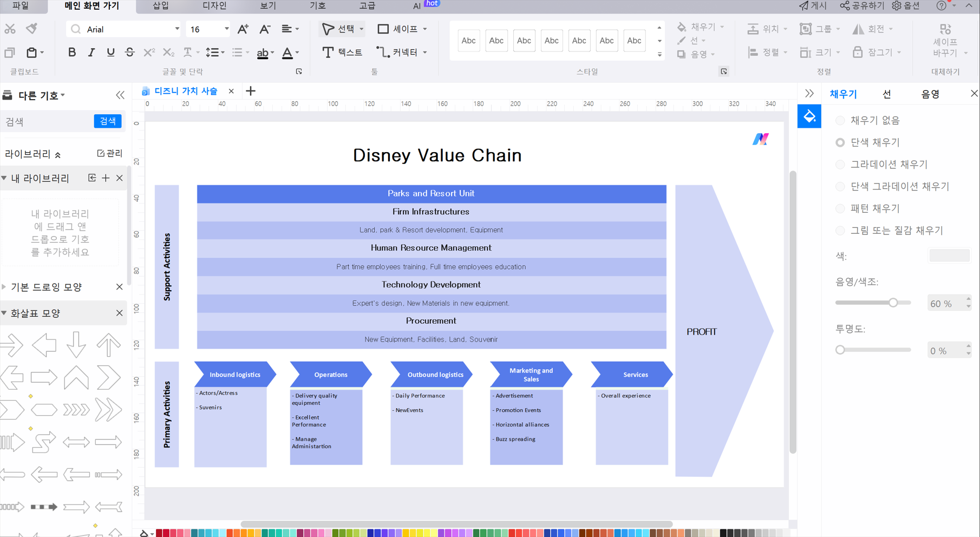This screenshot has width=980, height=537.
Task: Click the fill bucket icon in the right panel
Action: click(x=809, y=116)
